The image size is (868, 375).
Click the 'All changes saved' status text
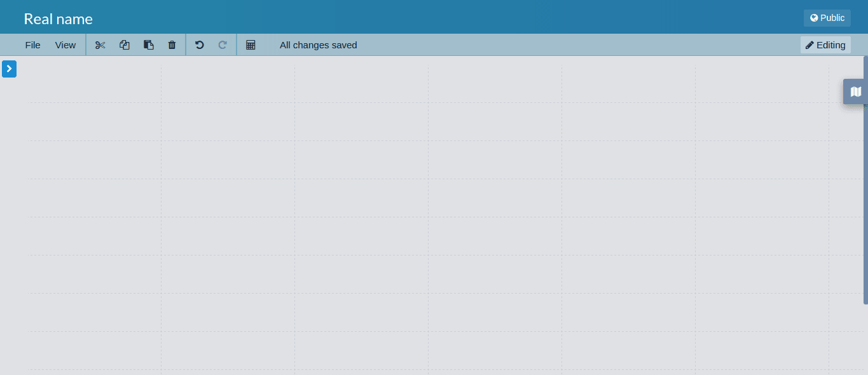319,45
